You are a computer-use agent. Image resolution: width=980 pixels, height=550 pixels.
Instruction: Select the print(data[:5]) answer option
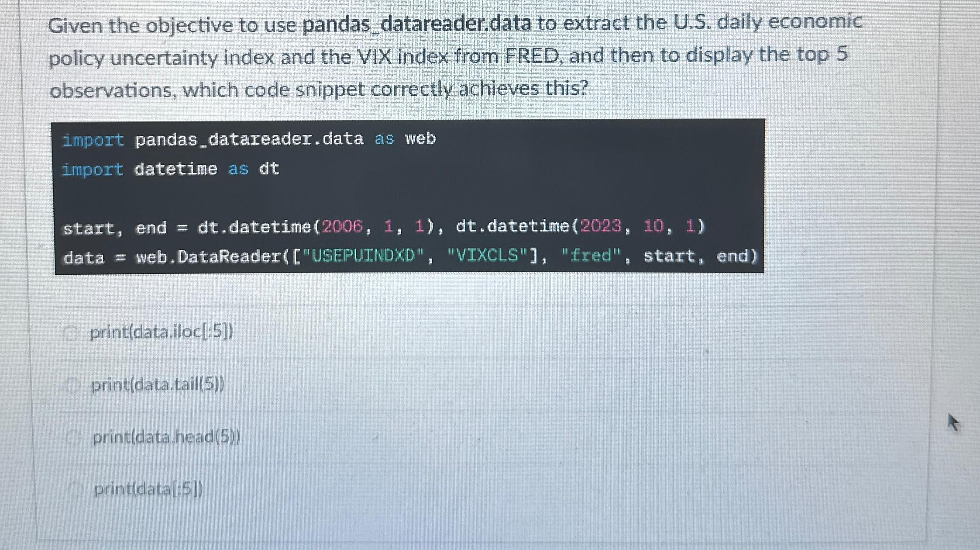[x=148, y=489]
